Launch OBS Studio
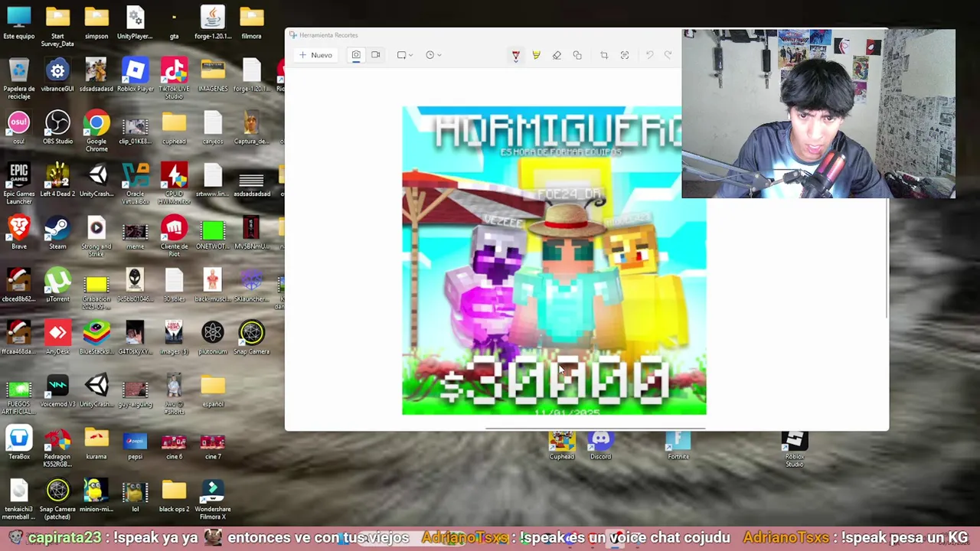This screenshot has width=980, height=551. (57, 127)
